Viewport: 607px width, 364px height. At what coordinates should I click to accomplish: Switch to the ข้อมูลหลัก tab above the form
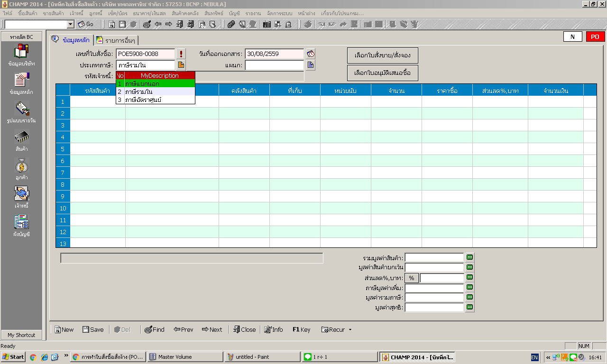tap(71, 40)
